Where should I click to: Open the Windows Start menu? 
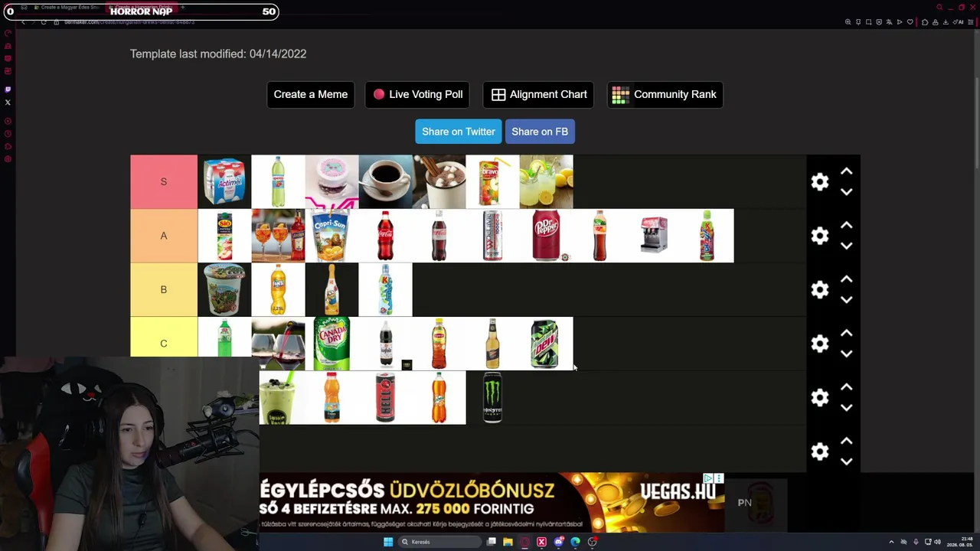tap(388, 542)
